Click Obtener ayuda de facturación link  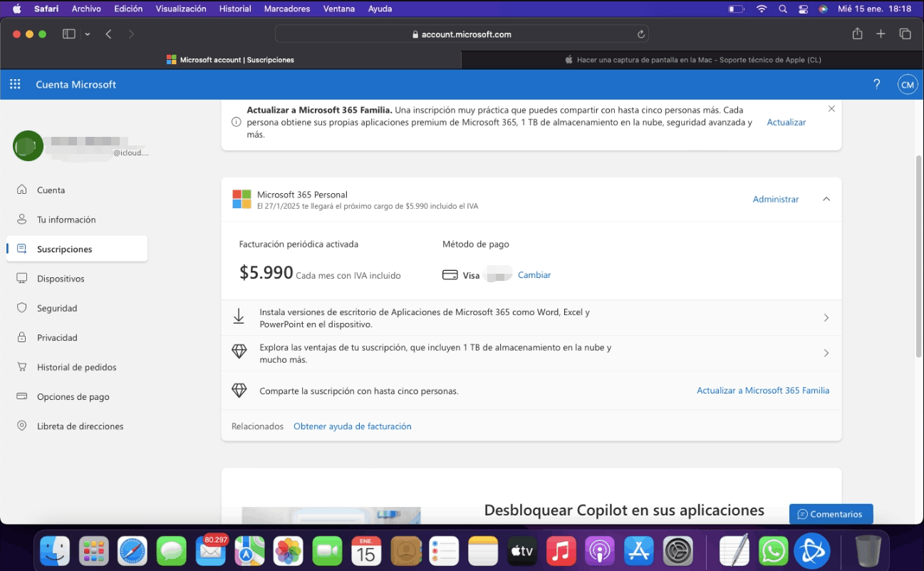pyautogui.click(x=353, y=426)
